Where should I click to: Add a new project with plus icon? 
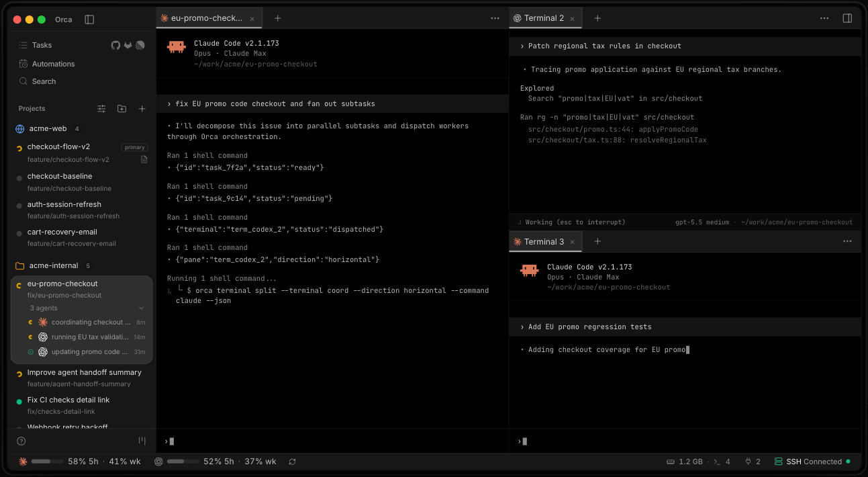tap(142, 108)
